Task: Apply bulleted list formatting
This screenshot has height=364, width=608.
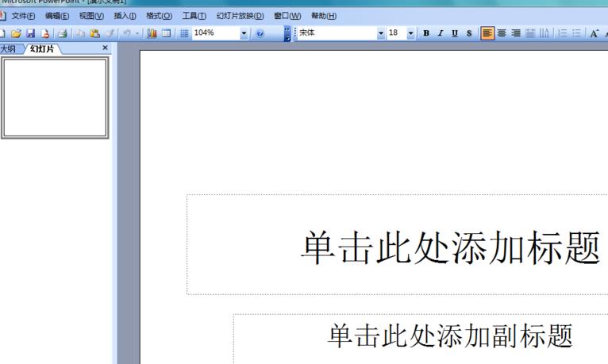Action: [x=577, y=33]
